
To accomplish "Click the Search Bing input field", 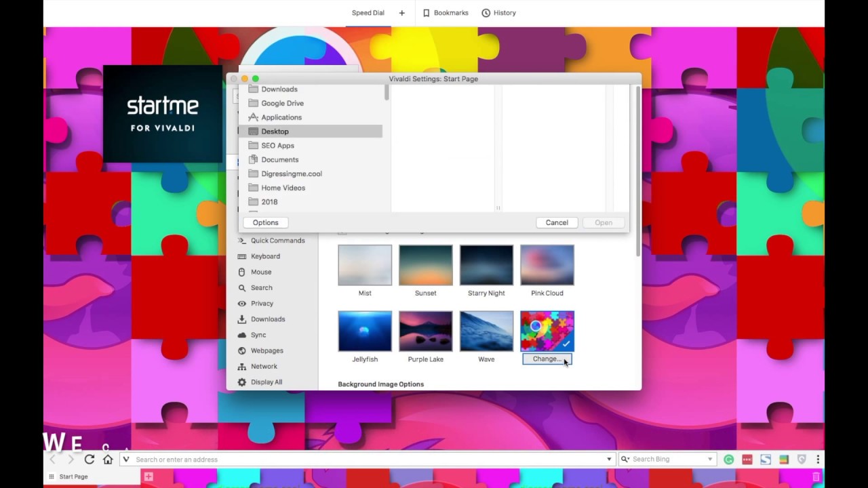I will 668,459.
